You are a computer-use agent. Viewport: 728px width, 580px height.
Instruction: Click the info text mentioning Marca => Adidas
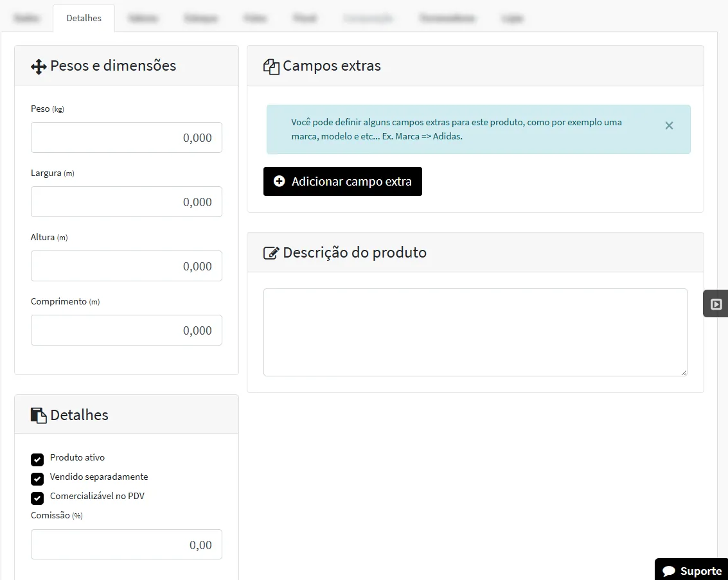pyautogui.click(x=456, y=129)
